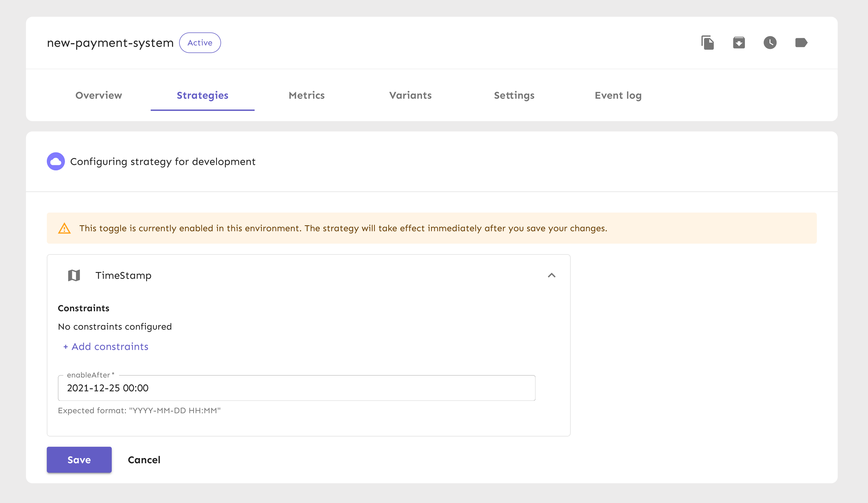
Task: Click the clock stale icon
Action: point(770,43)
